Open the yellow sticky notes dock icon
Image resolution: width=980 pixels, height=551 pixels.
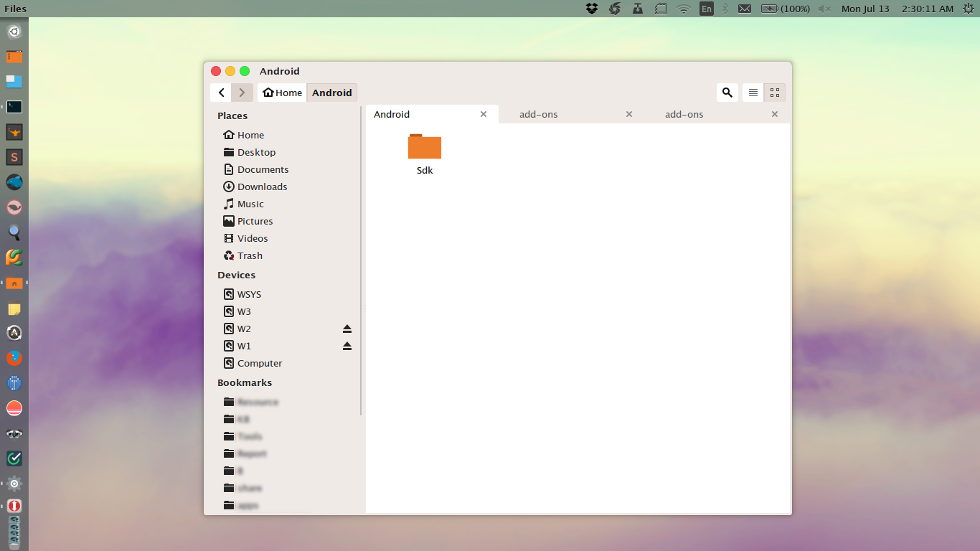[x=14, y=309]
